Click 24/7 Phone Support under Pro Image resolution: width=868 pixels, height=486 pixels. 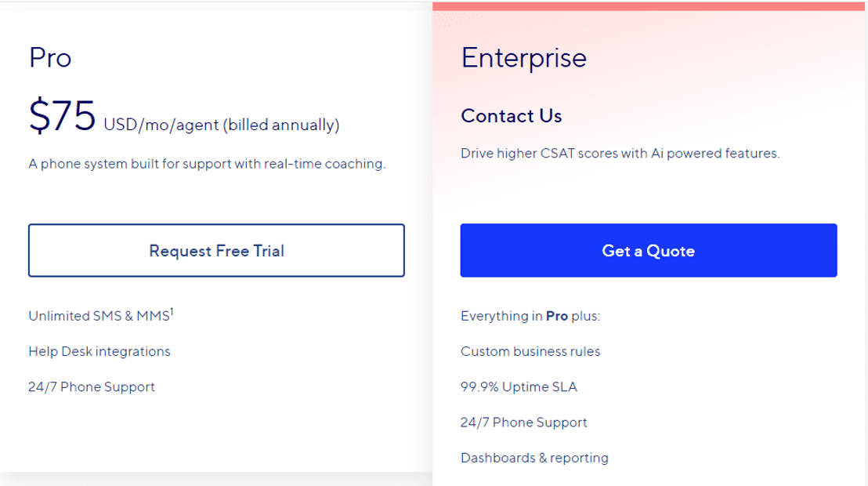pos(91,386)
